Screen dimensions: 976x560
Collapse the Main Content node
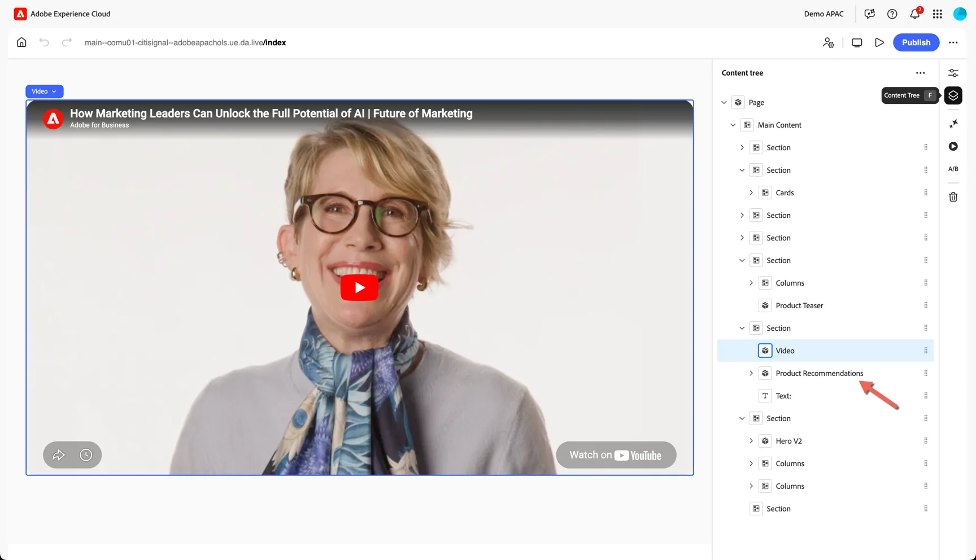point(733,125)
